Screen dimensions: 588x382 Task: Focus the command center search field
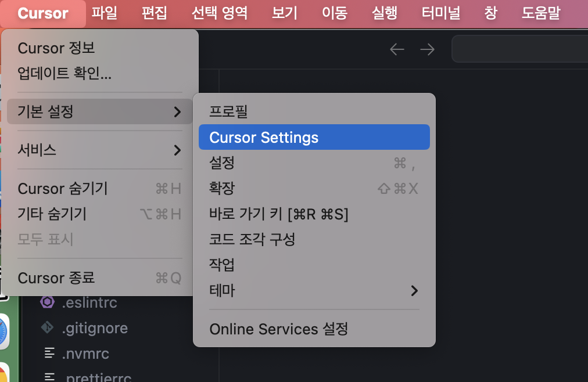pyautogui.click(x=520, y=49)
